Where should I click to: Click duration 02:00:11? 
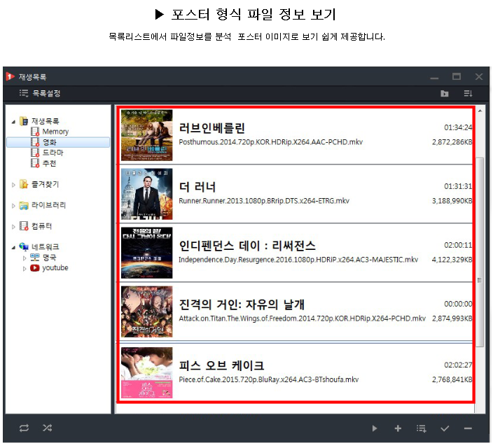[x=458, y=245]
